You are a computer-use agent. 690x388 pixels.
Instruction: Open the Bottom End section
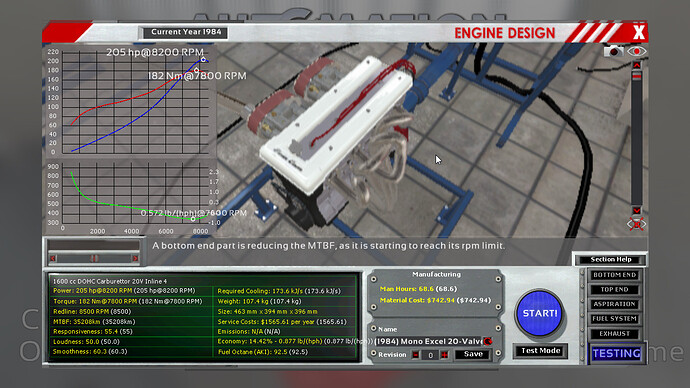(x=614, y=275)
